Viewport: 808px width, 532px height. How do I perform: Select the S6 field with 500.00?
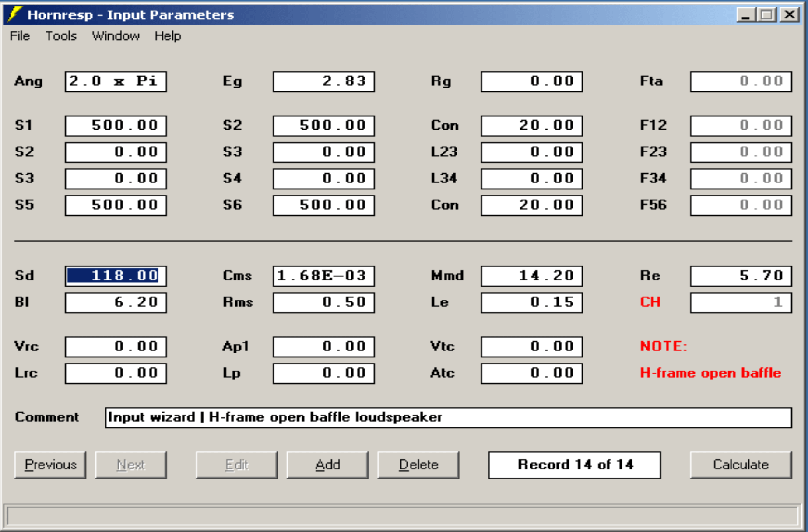click(x=324, y=205)
